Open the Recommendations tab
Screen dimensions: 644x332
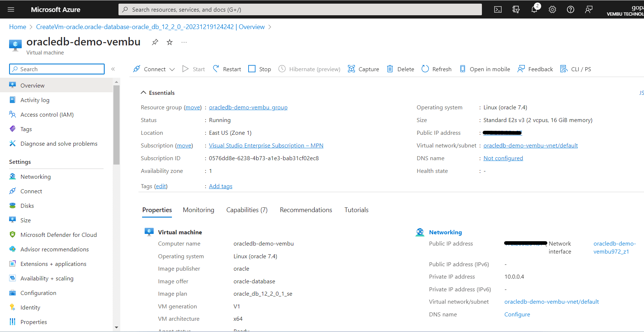[x=306, y=210]
